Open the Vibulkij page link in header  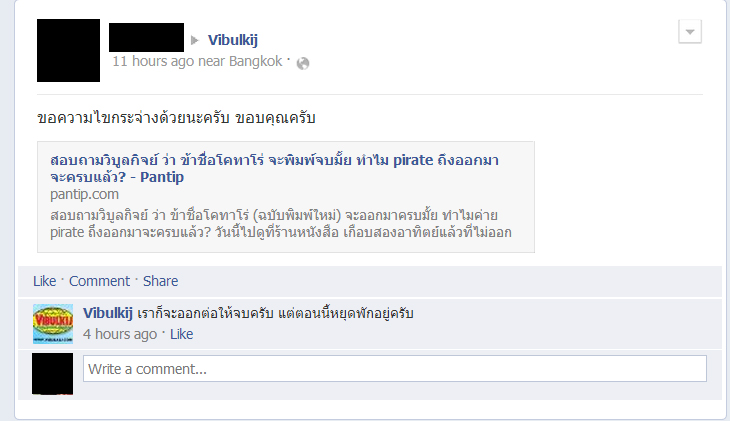(232, 40)
